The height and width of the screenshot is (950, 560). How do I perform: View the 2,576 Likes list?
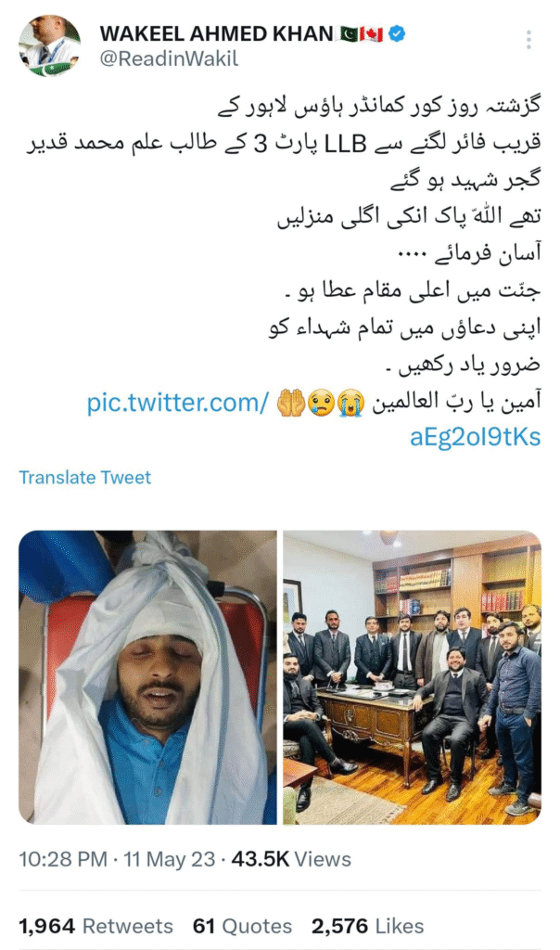[367, 926]
